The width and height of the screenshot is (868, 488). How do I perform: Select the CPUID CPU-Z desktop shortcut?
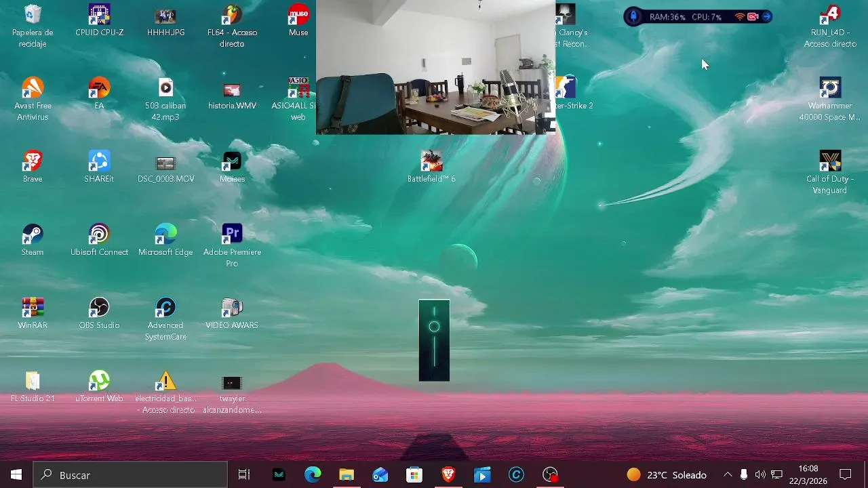[x=99, y=20]
